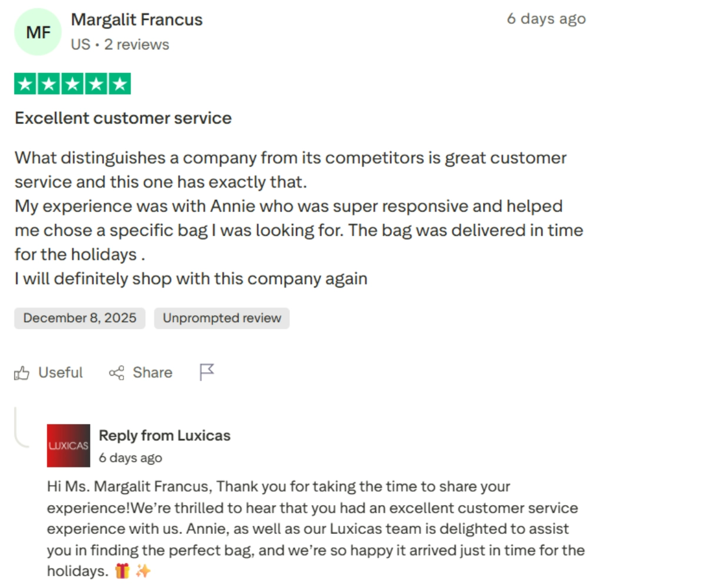Click the gift emoji in the reply
The width and height of the screenshot is (706, 588).
tap(122, 570)
